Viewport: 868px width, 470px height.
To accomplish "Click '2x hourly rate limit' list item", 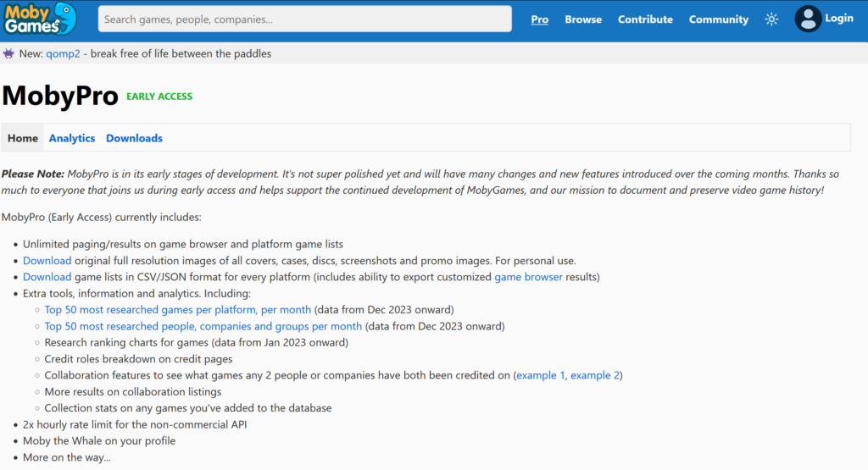I will pyautogui.click(x=135, y=424).
